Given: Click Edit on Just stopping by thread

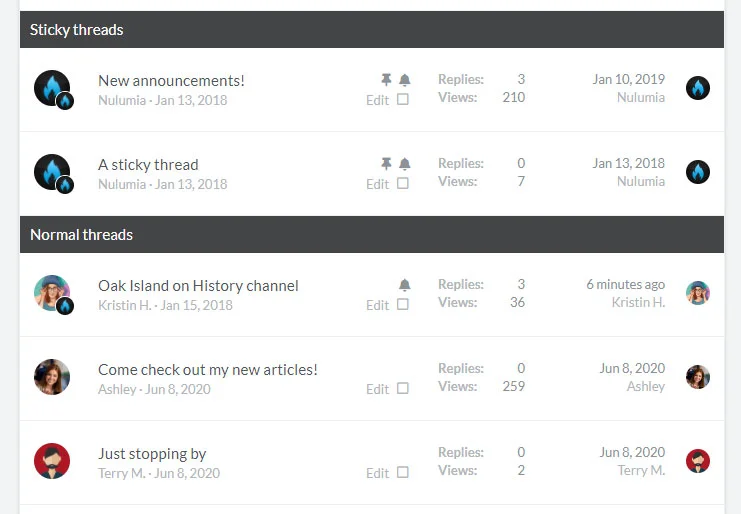Looking at the screenshot, I should click(x=377, y=473).
